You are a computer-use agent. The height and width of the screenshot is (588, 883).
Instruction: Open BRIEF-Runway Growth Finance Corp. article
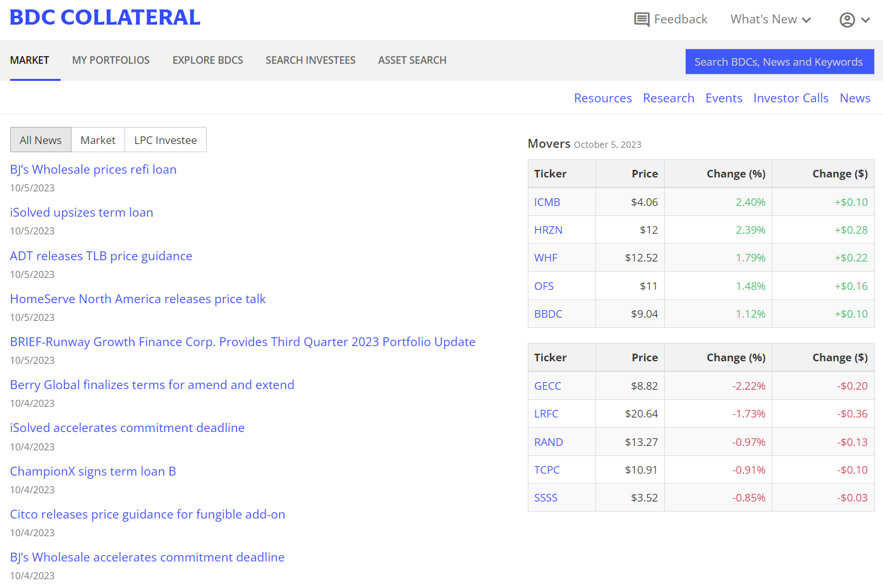243,342
